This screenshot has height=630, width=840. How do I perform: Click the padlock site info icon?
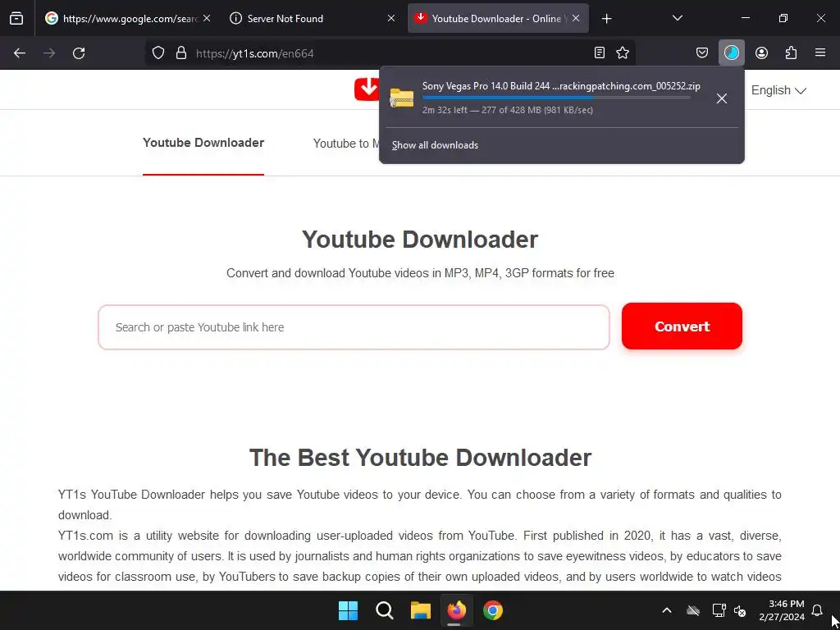click(x=181, y=53)
